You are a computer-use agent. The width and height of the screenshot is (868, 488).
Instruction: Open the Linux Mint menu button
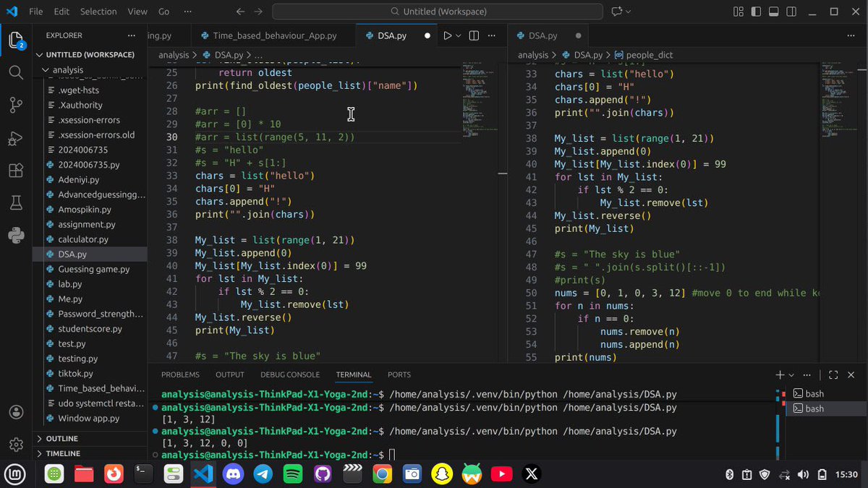click(x=16, y=474)
